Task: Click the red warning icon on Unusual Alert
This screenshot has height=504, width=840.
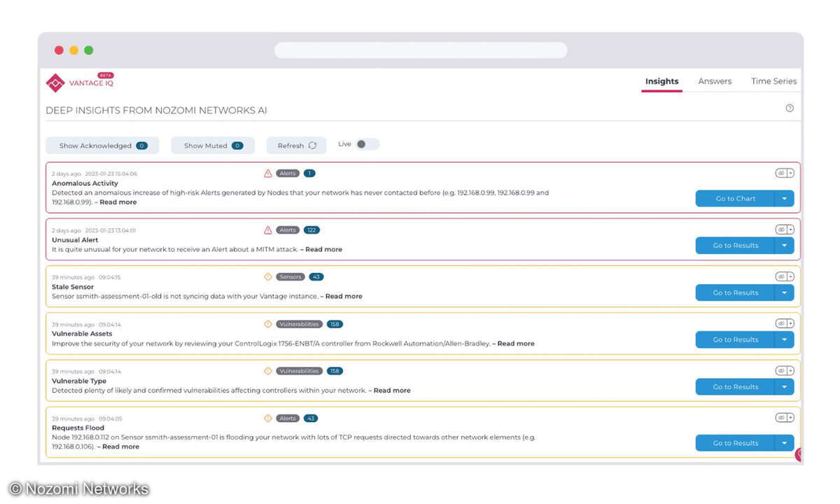Action: click(x=268, y=230)
